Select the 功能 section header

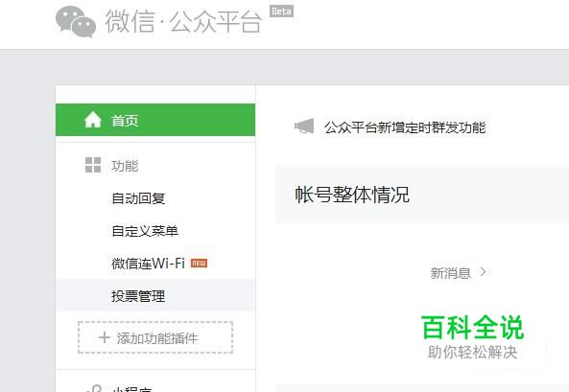(125, 166)
